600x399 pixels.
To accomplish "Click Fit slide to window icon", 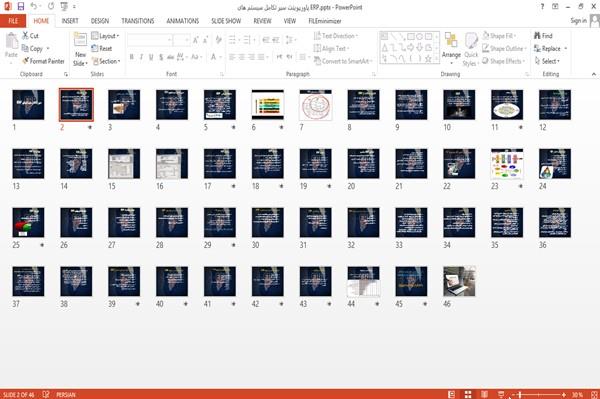I will pyautogui.click(x=594, y=394).
